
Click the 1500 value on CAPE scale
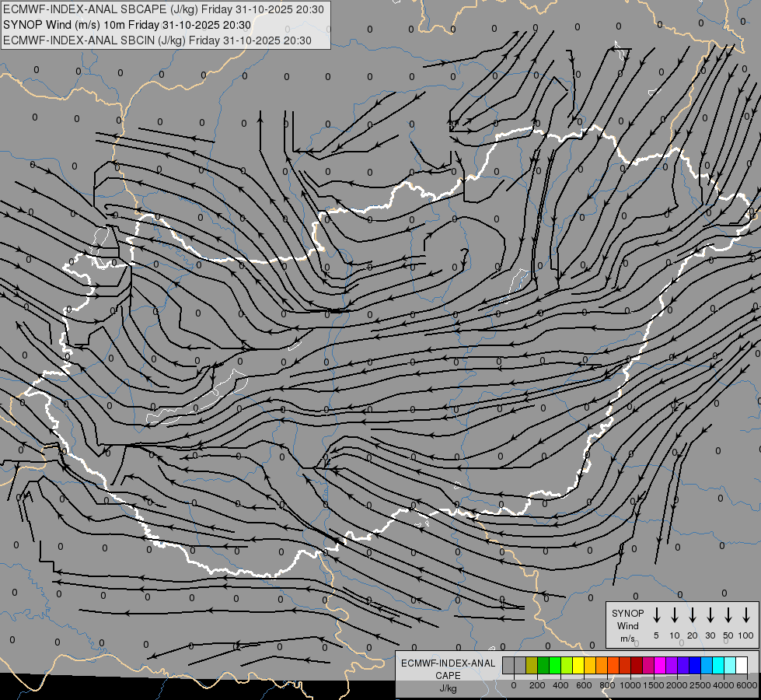(654, 685)
